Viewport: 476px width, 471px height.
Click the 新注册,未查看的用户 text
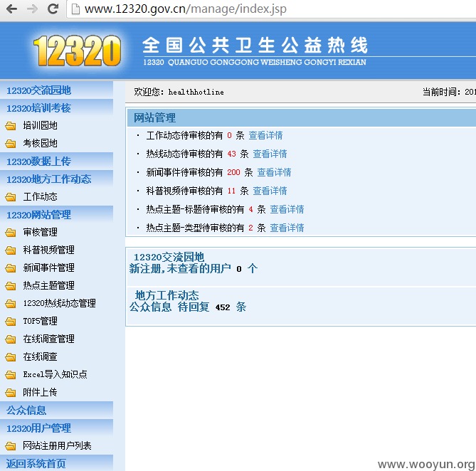point(180,268)
